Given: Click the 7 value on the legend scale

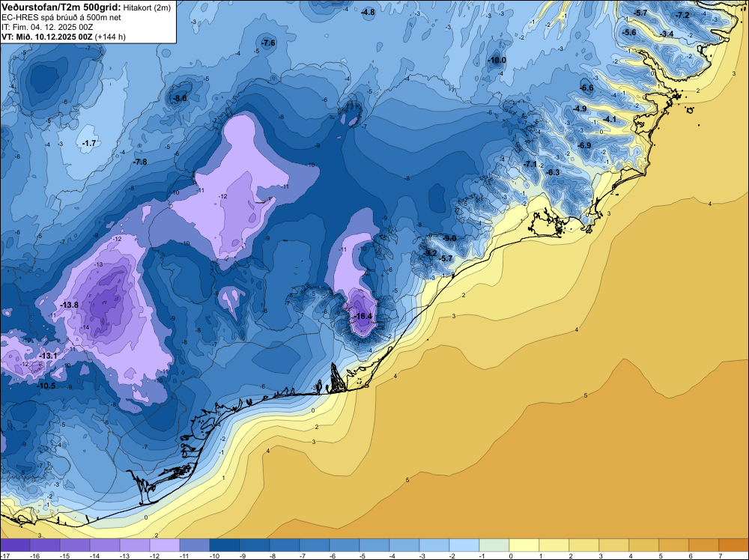Looking at the screenshot, I should tap(721, 556).
